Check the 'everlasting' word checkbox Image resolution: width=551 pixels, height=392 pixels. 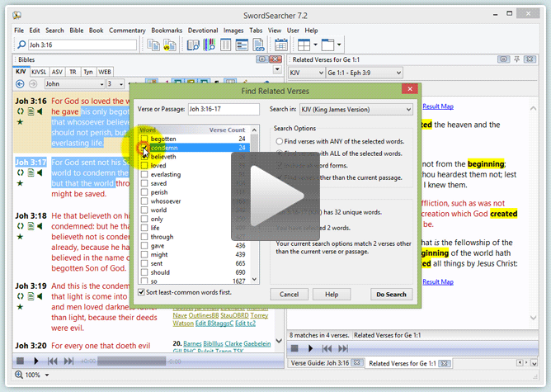144,174
